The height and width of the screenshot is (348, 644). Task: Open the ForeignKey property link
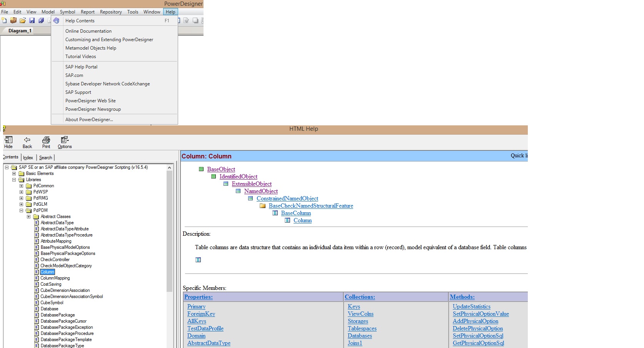tap(201, 314)
